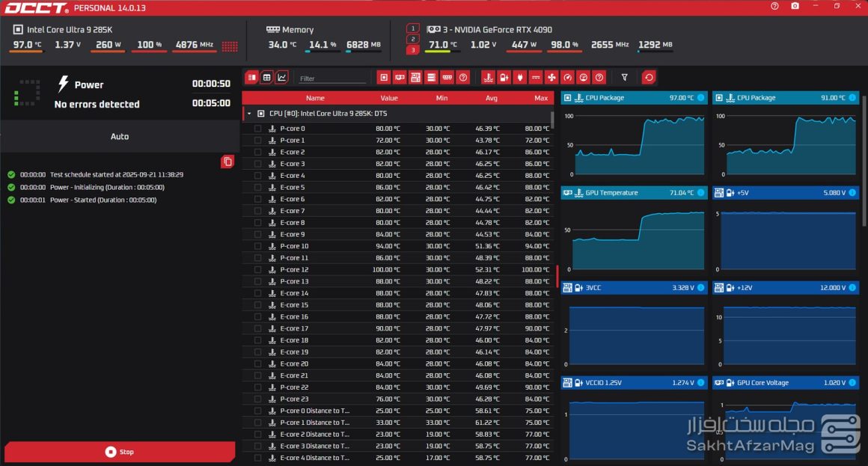The width and height of the screenshot is (868, 466).
Task: Collapse the CPU [#0] Intel Core Ultra 9 285K group
Action: pos(249,114)
